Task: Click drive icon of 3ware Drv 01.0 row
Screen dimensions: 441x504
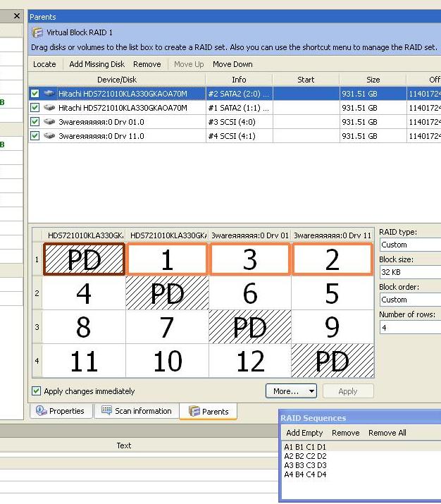Action: click(49, 122)
